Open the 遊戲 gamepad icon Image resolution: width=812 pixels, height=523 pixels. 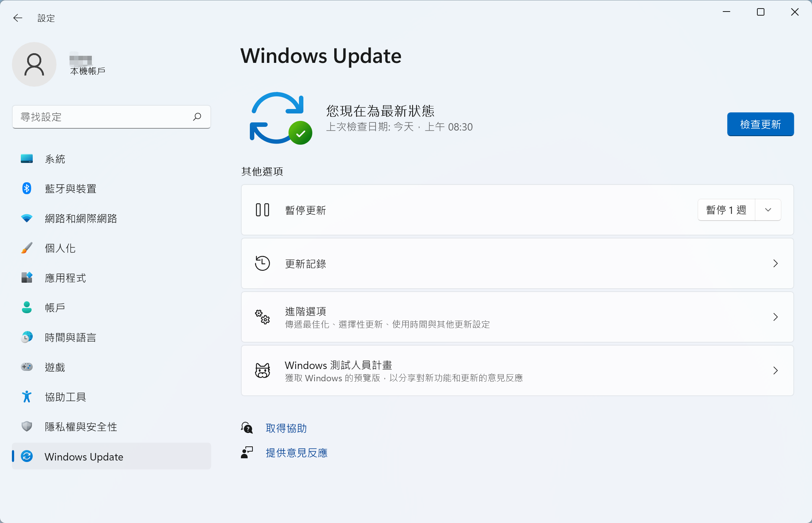[27, 367]
